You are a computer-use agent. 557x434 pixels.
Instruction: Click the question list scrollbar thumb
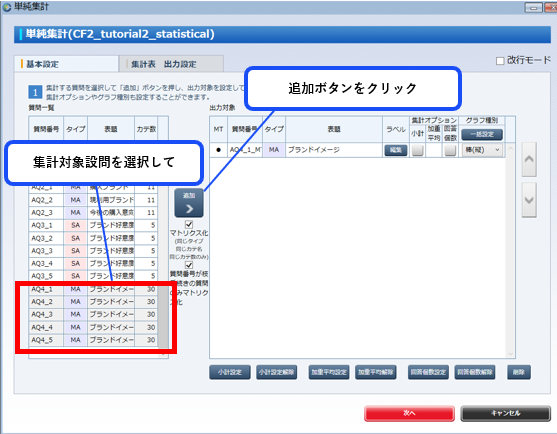[163, 316]
